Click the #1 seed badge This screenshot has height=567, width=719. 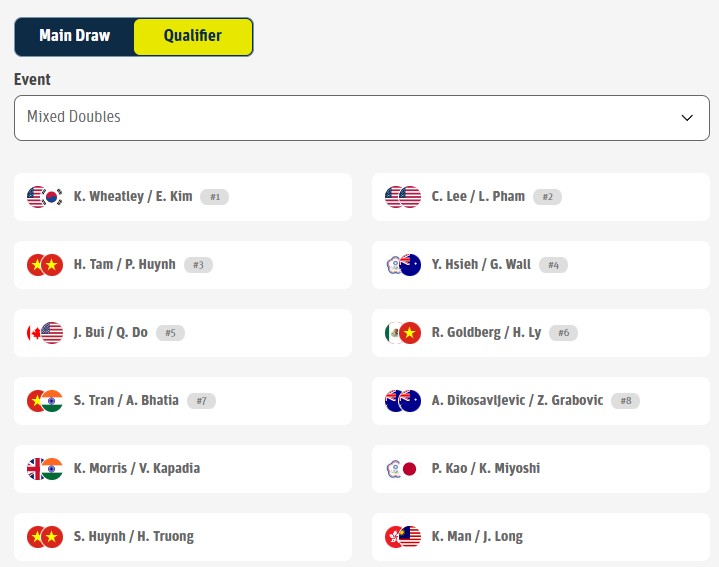(215, 197)
